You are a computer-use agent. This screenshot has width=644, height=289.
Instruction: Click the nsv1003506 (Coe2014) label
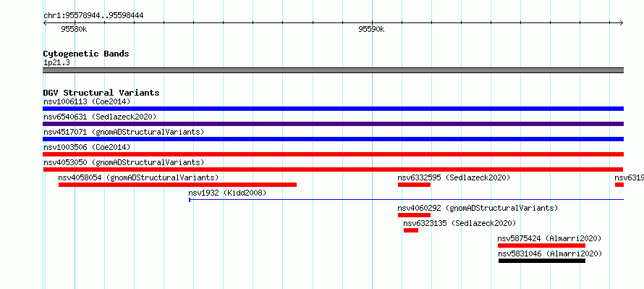coord(87,147)
